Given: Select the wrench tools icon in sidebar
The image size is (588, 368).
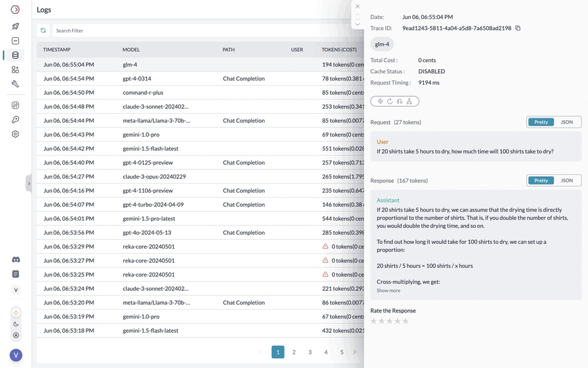Looking at the screenshot, I should tap(16, 84).
